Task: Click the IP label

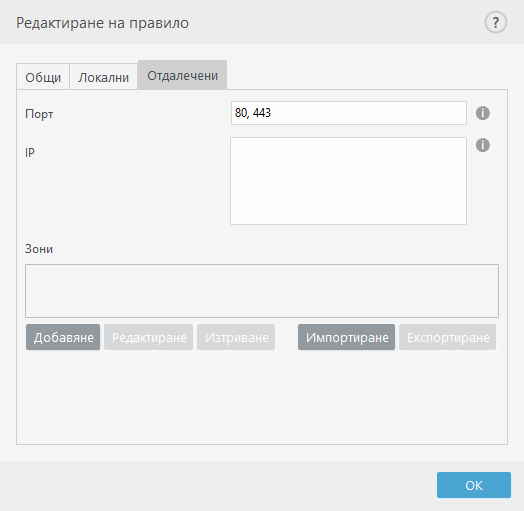Action: 30,153
